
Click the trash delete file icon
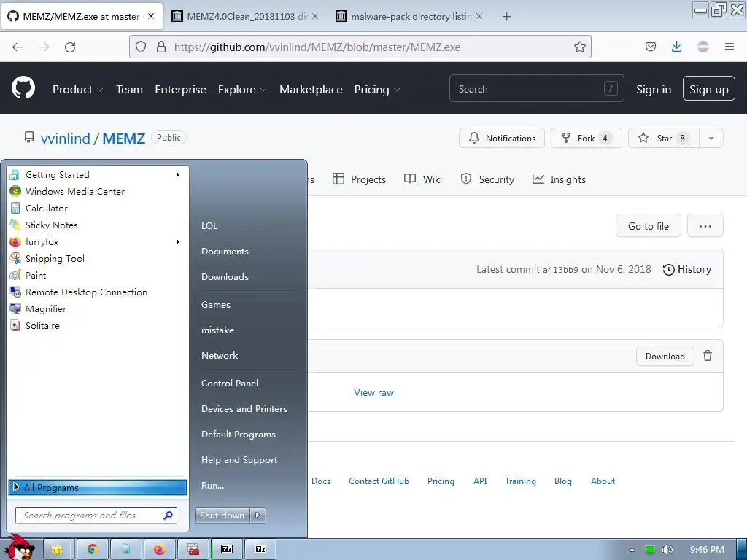pos(708,356)
